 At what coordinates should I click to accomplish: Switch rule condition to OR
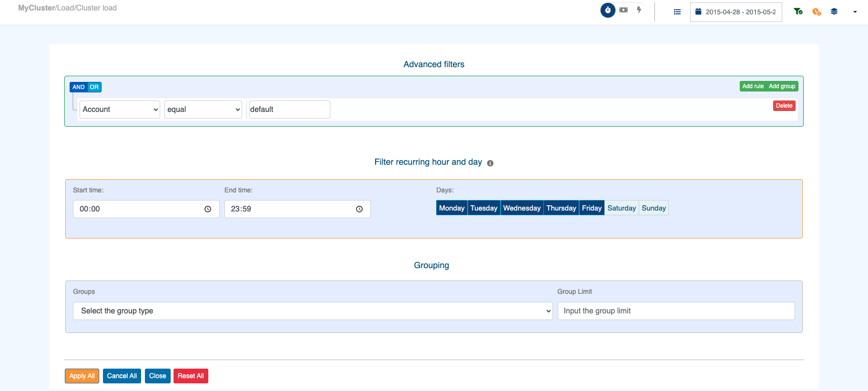94,87
